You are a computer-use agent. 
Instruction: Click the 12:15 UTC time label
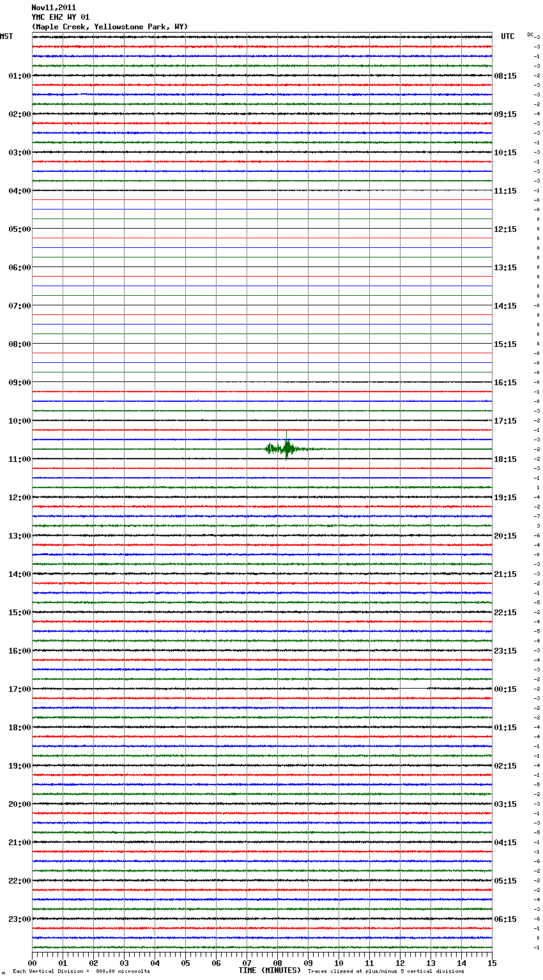point(505,229)
